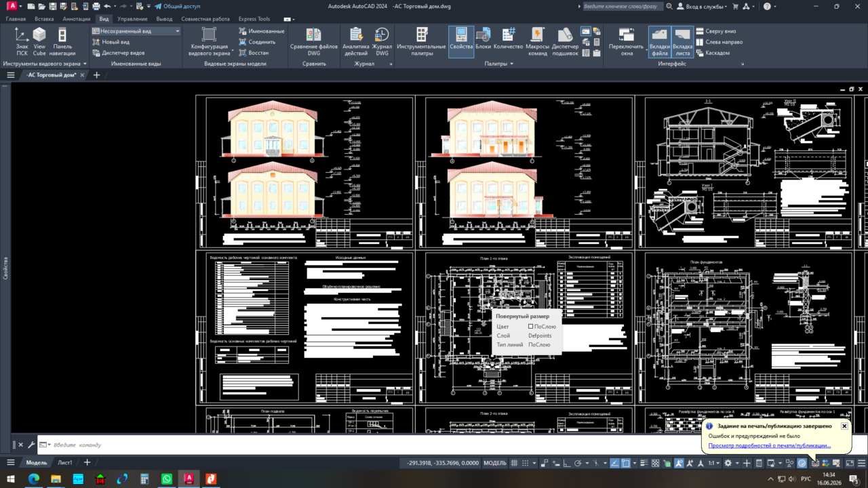Switch to the Аннотации ribbon tab
868x488 pixels.
77,19
